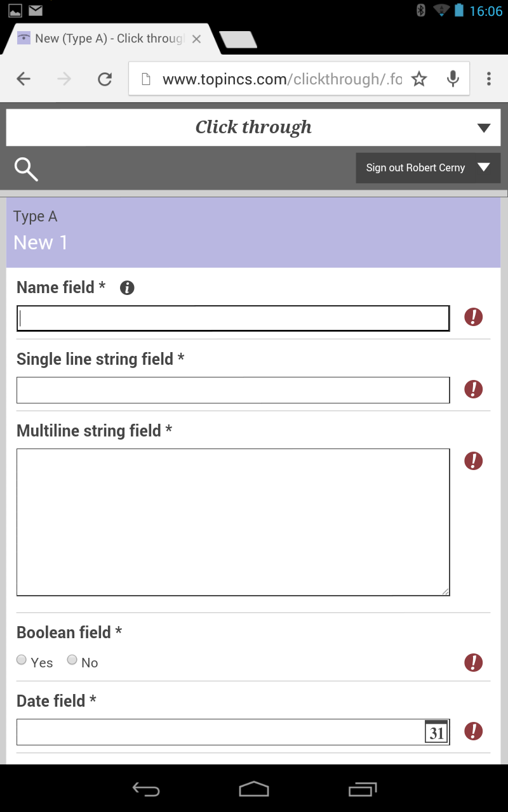Click the Multiline string field error icon
The height and width of the screenshot is (812, 508).
[473, 461]
